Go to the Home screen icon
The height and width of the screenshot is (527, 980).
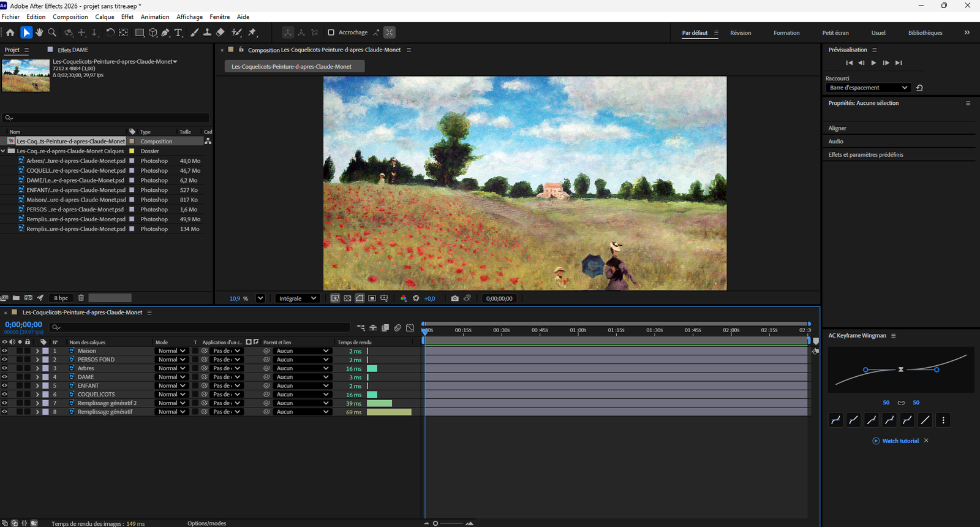[10, 32]
